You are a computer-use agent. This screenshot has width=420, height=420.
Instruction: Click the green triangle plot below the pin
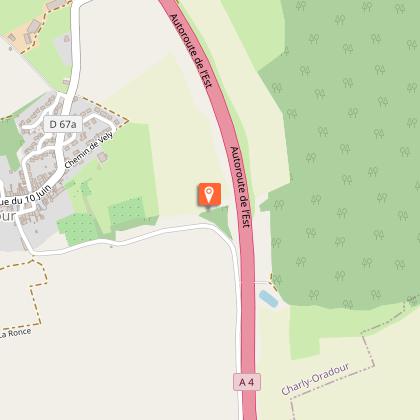point(218,220)
